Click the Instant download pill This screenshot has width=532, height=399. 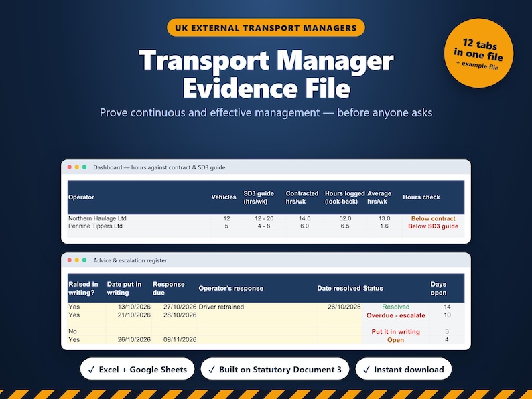pyautogui.click(x=403, y=369)
